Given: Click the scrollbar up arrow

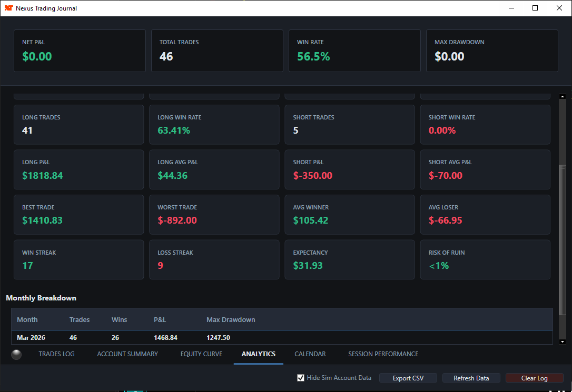Looking at the screenshot, I should pos(563,96).
